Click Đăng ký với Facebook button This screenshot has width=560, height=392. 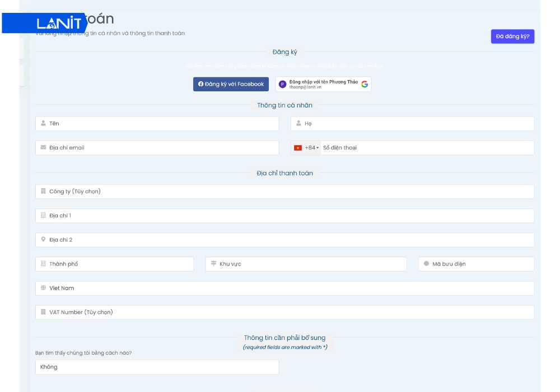[x=231, y=84]
